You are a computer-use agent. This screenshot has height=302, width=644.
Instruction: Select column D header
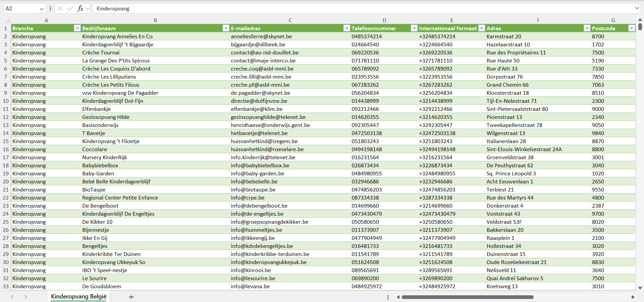tap(384, 20)
